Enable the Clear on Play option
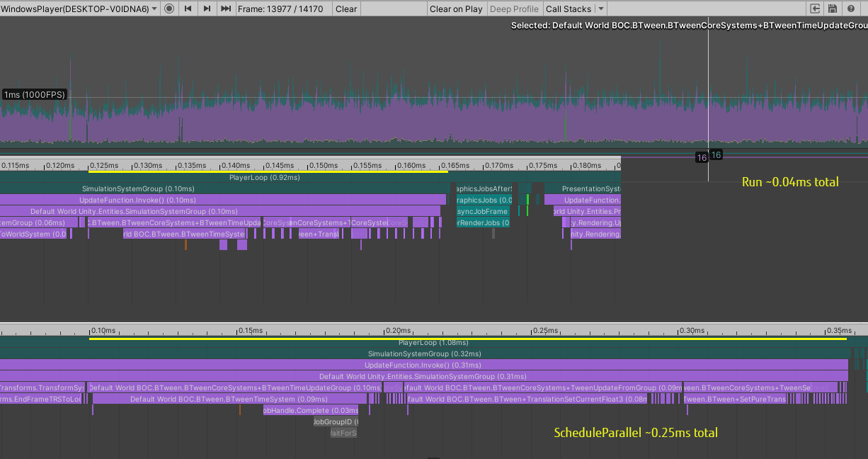This screenshot has width=868, height=459. coord(455,8)
